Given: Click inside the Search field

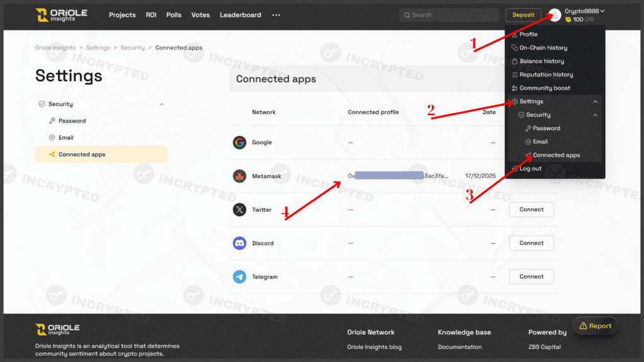Looking at the screenshot, I should [448, 14].
